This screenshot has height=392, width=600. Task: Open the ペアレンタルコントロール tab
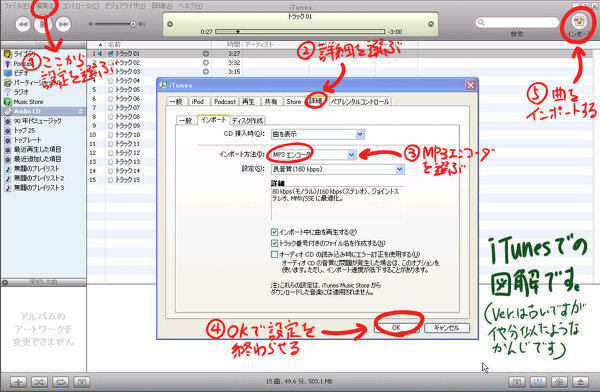360,101
